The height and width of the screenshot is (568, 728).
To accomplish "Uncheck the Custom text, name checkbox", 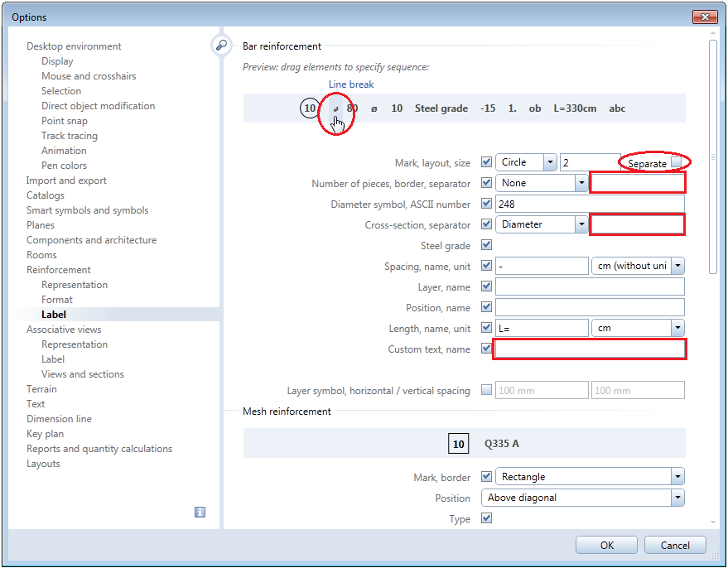I will click(486, 349).
